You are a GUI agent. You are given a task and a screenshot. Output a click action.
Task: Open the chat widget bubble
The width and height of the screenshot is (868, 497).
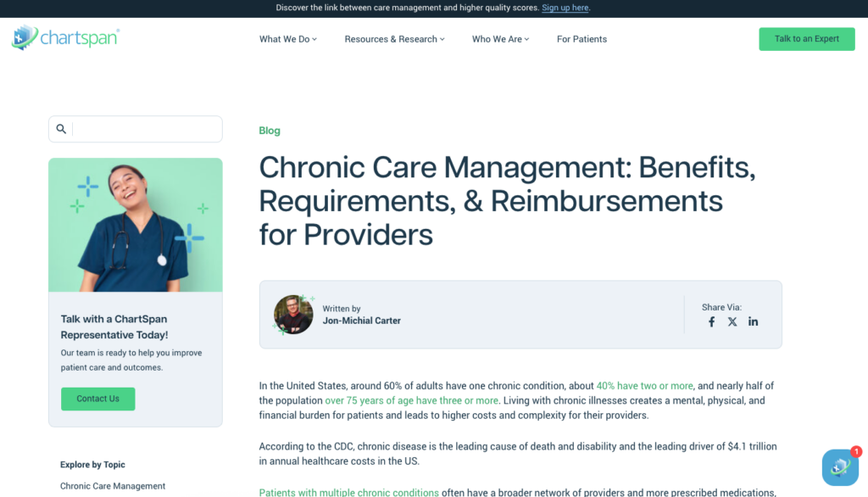840,467
